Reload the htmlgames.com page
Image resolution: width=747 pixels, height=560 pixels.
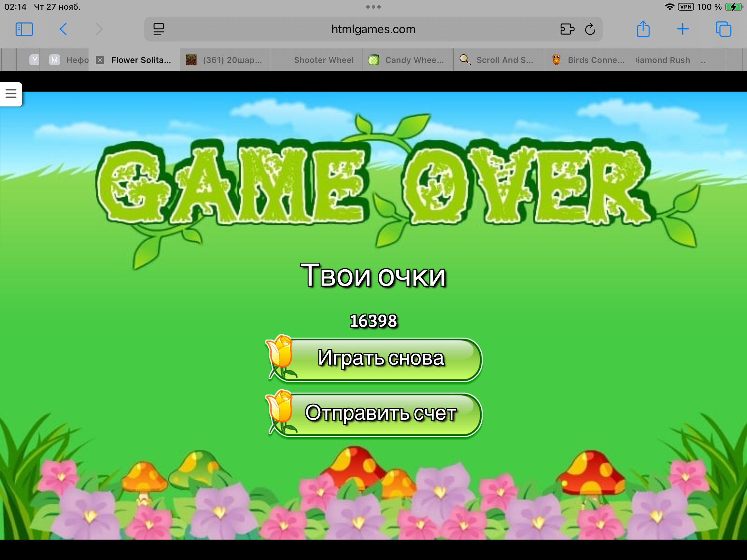(x=590, y=29)
